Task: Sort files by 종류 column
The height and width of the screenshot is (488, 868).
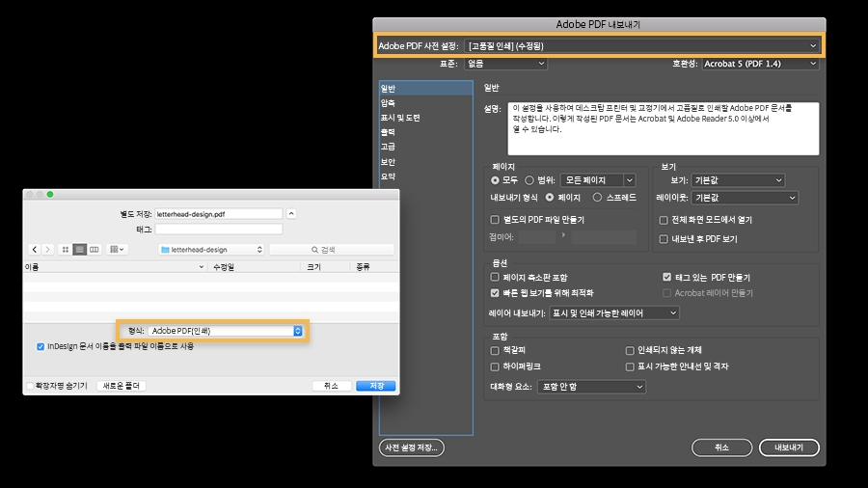Action: point(375,267)
